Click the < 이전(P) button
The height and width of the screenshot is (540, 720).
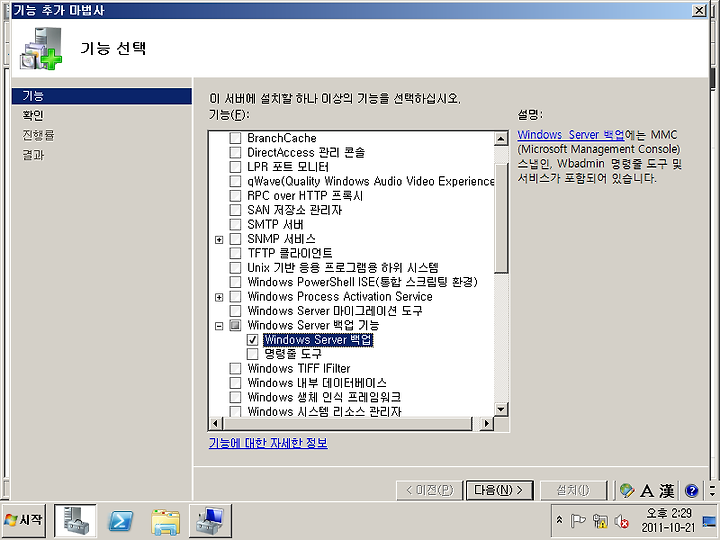429,490
